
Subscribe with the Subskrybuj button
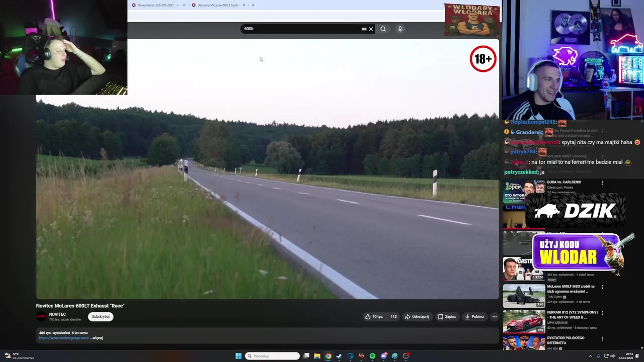[101, 317]
